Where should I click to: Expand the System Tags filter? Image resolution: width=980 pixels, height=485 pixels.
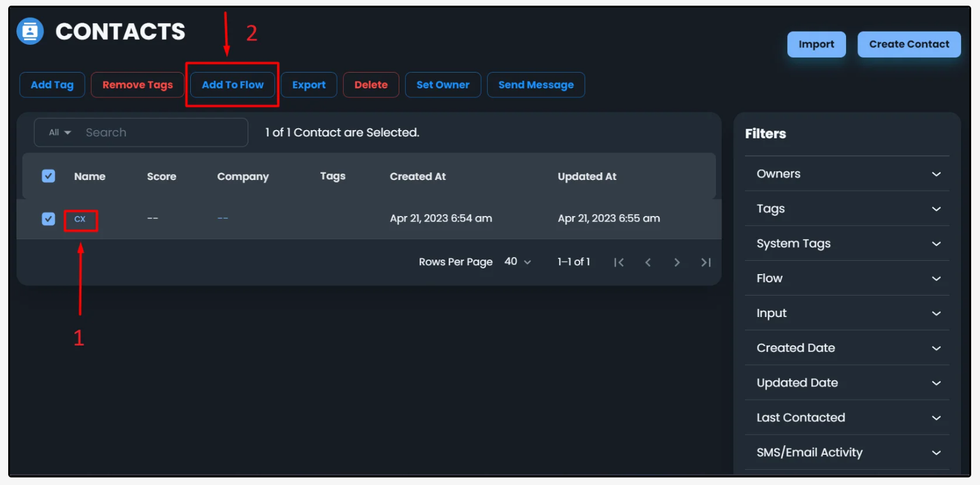pos(846,244)
